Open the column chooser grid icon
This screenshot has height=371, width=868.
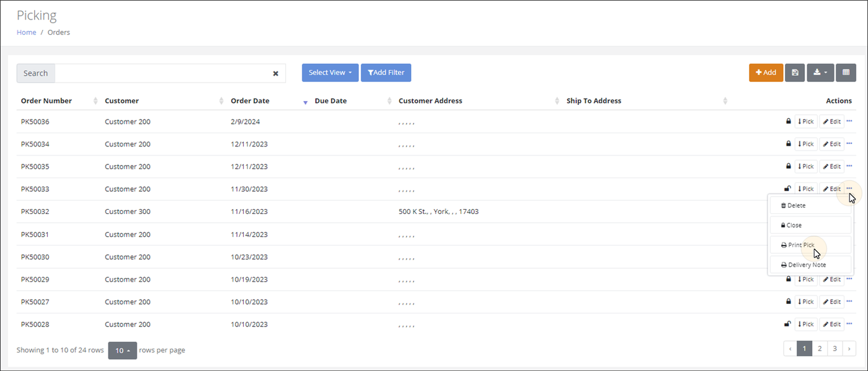(846, 73)
